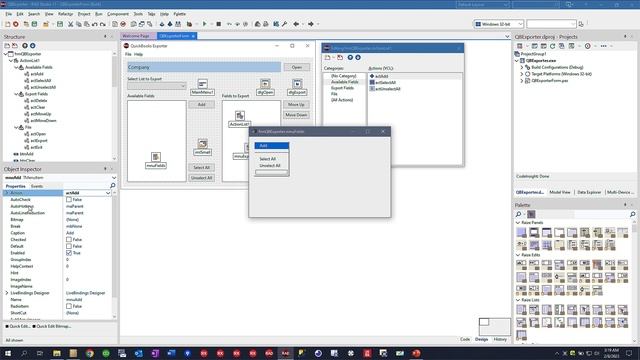Click the taskbar search icon
640x360 pixels.
pos(24,353)
